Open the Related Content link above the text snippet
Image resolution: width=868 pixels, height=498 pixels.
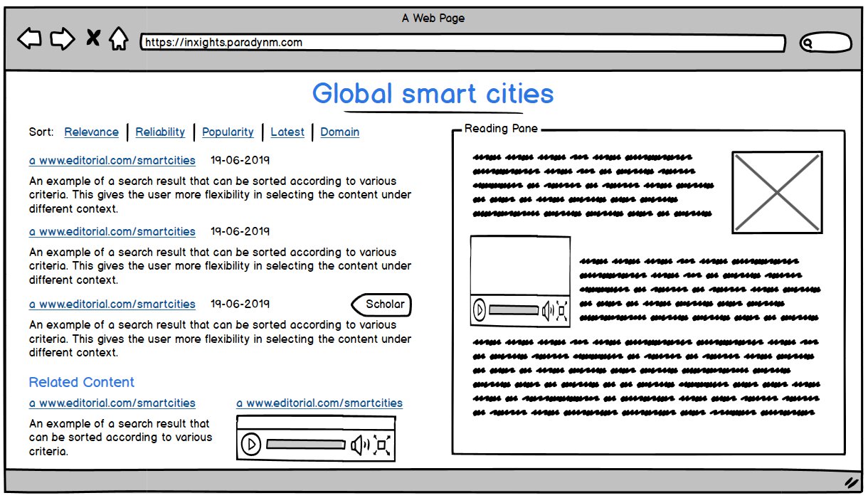112,403
